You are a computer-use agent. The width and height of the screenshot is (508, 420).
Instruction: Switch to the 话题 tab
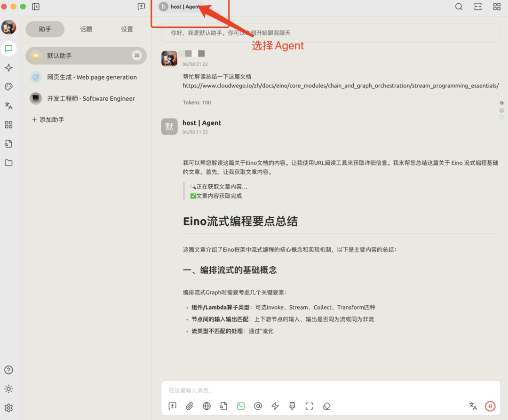[x=86, y=29]
